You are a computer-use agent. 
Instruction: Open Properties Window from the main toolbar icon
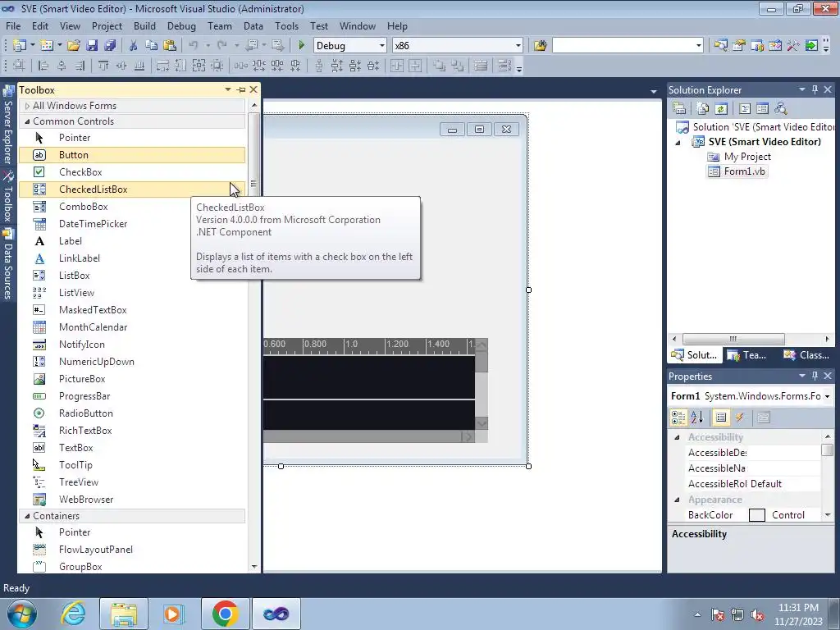(739, 46)
